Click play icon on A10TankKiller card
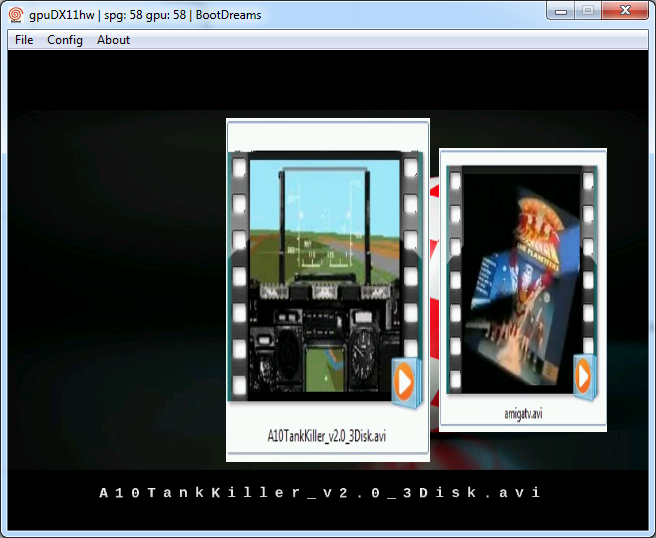Viewport: 656px width, 538px height. [405, 382]
